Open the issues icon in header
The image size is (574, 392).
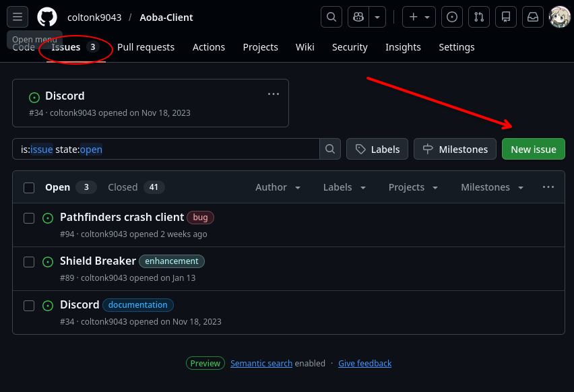coord(455,17)
